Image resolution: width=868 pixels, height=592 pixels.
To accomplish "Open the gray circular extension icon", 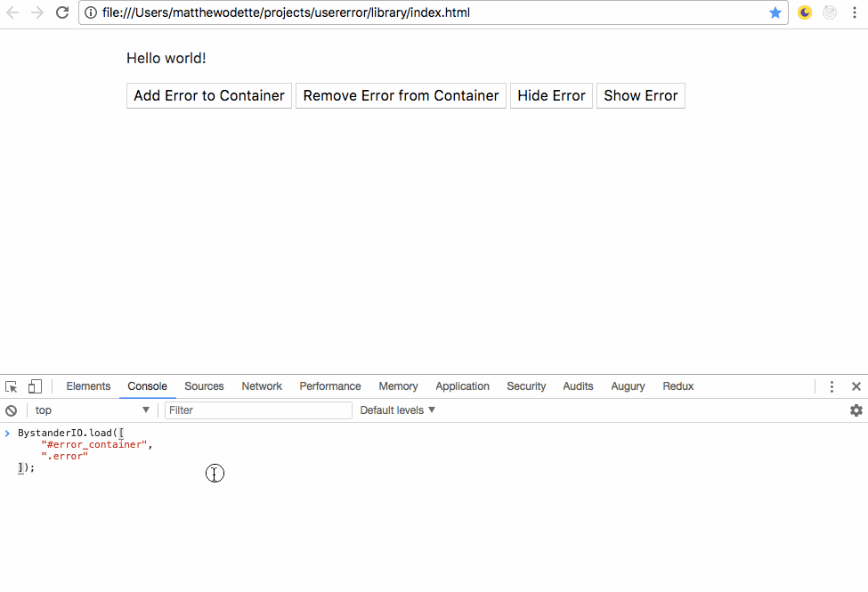I will 829,12.
